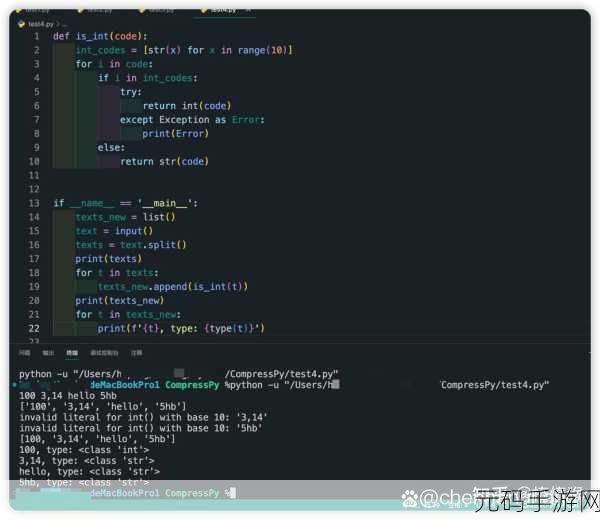Click the 'if i in int_codes:' line
600x520 pixels.
pyautogui.click(x=148, y=78)
